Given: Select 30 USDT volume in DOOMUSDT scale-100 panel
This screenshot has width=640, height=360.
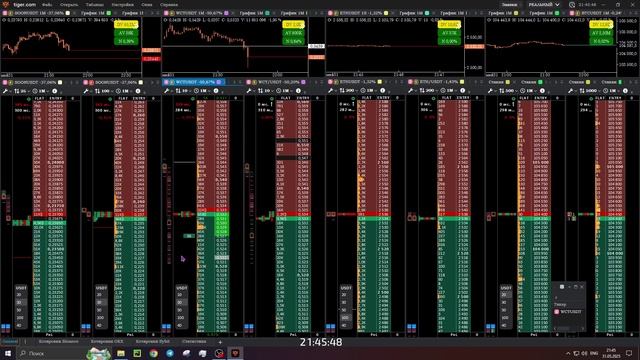Looking at the screenshot, I should pyautogui.click(x=100, y=302).
